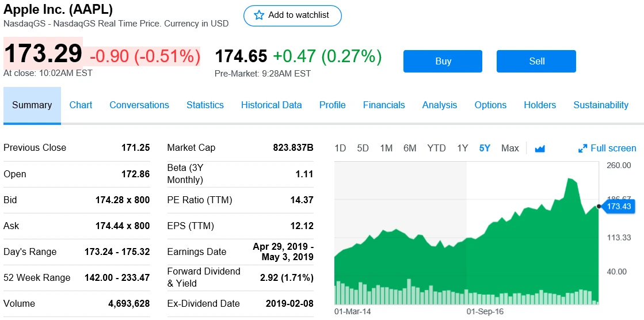Image resolution: width=644 pixels, height=320 pixels.
Task: Click the 01-Mar-14 date axis label
Action: pos(353,311)
